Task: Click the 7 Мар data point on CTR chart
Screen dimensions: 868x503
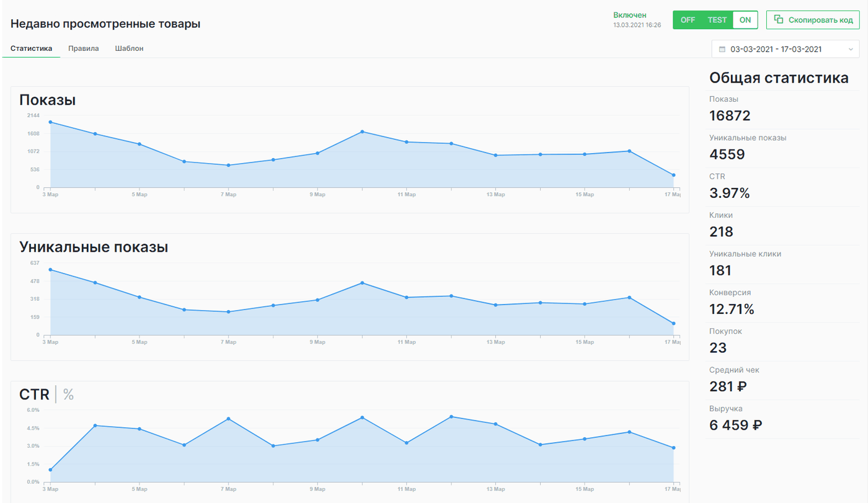Action: point(228,419)
